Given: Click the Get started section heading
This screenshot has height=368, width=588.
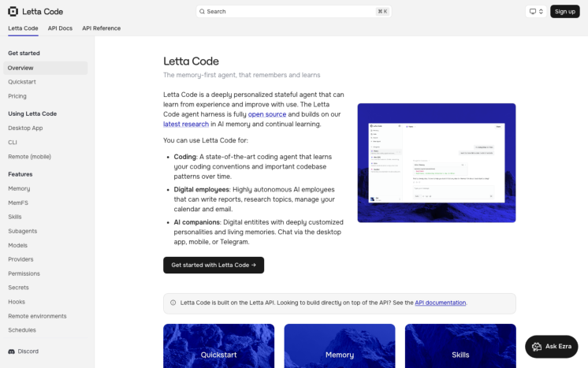Looking at the screenshot, I should coord(24,54).
